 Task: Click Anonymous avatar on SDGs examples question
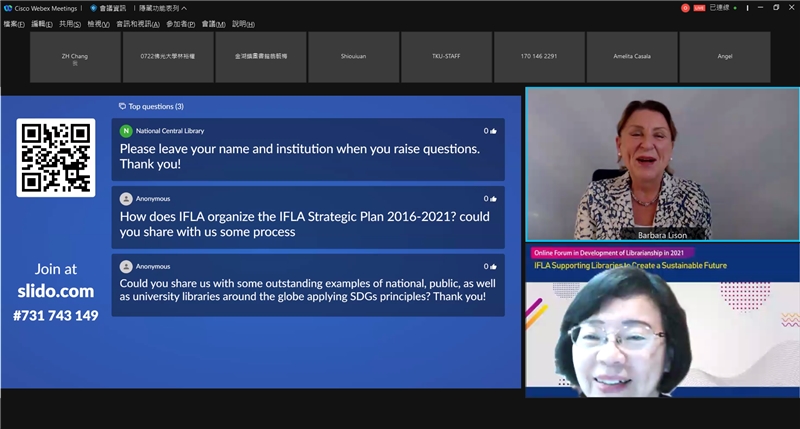click(126, 267)
